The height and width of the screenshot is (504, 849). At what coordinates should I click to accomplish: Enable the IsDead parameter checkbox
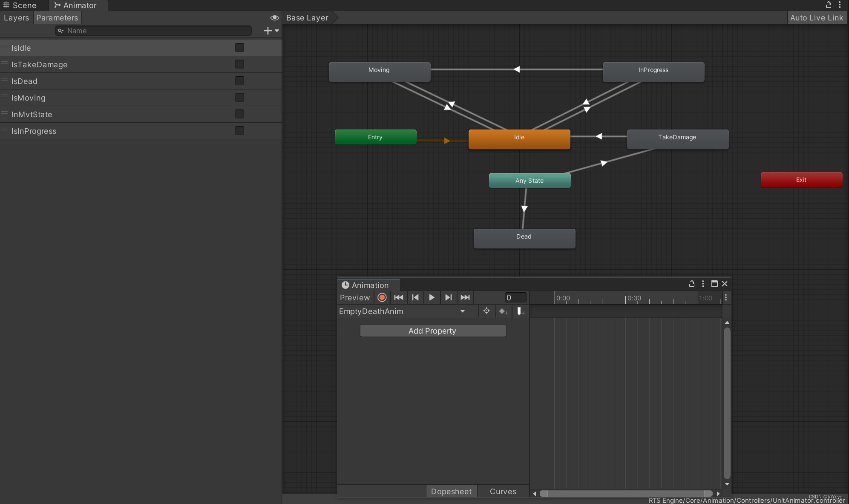[239, 81]
